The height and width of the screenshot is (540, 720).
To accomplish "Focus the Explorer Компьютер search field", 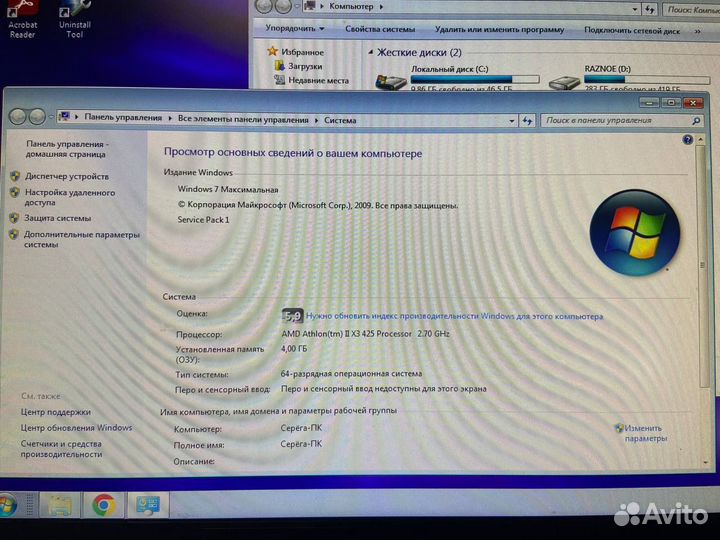I will (x=692, y=10).
